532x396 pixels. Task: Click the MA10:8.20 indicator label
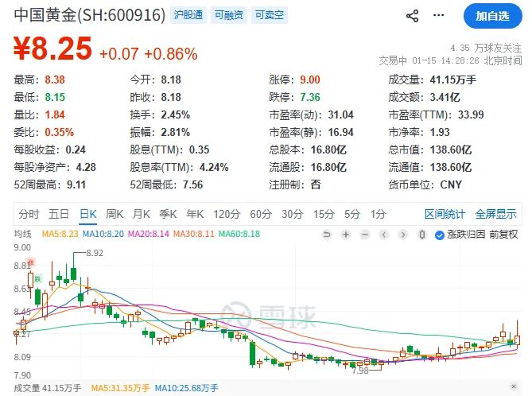103,234
